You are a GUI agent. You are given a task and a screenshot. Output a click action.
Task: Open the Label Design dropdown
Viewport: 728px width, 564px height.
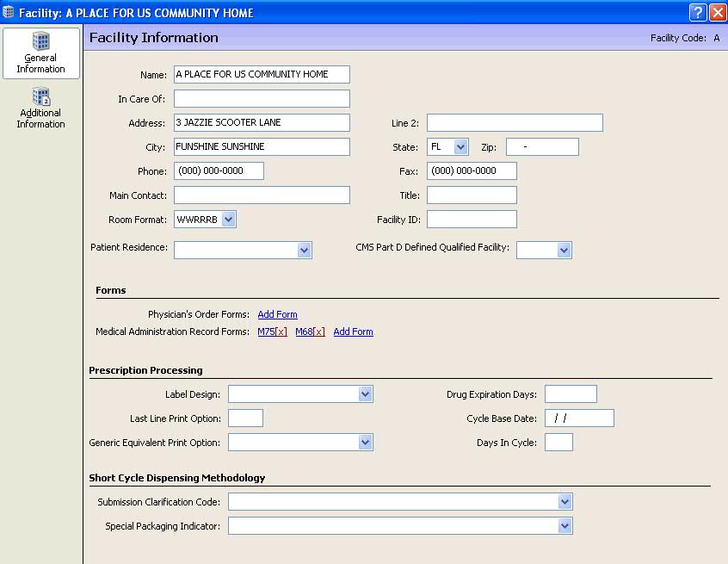(366, 394)
